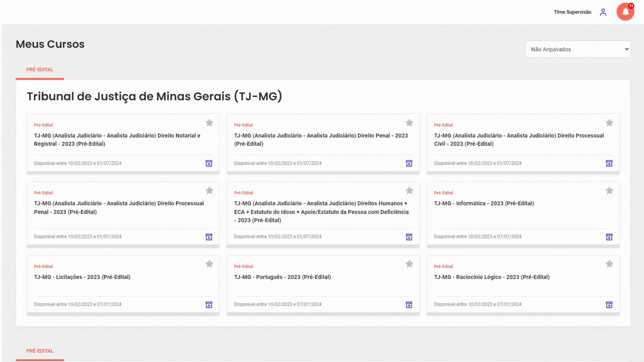Click availability date text on Licitações card
The image size is (644, 362).
[77, 304]
